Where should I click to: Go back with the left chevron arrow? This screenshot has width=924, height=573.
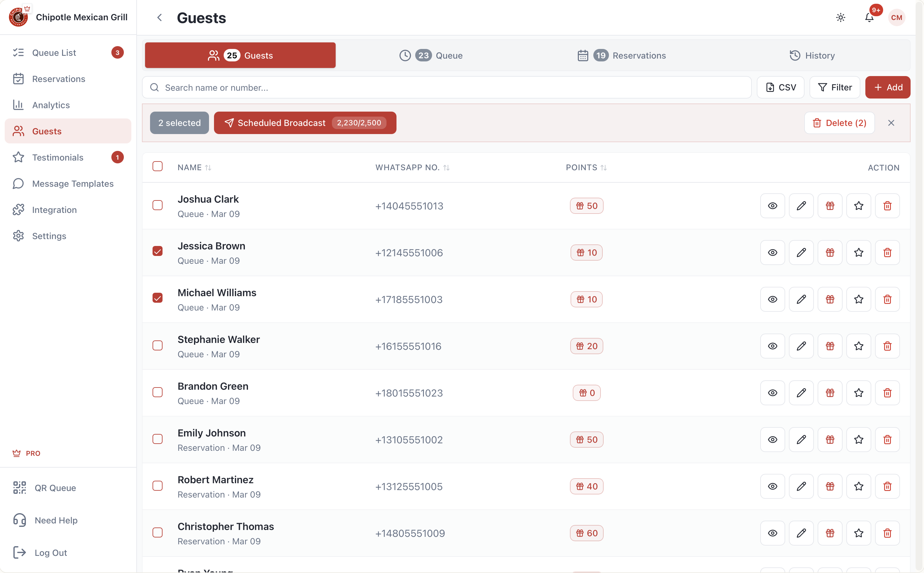(160, 17)
